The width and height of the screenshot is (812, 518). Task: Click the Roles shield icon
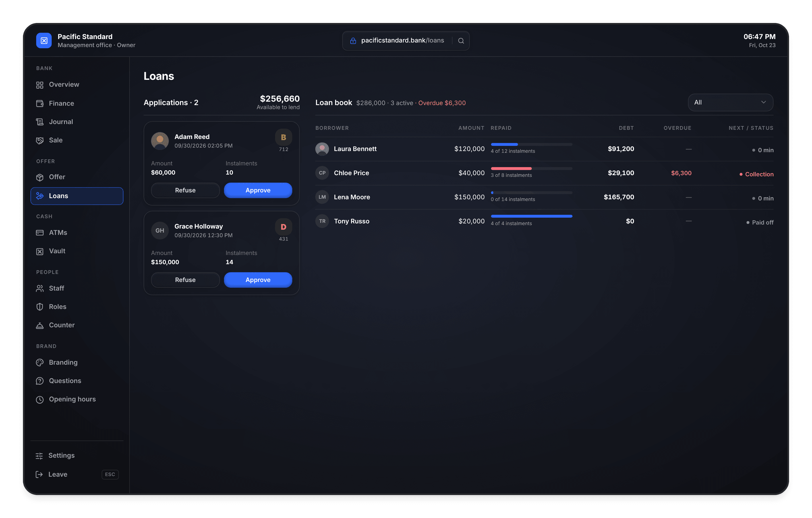(x=40, y=307)
